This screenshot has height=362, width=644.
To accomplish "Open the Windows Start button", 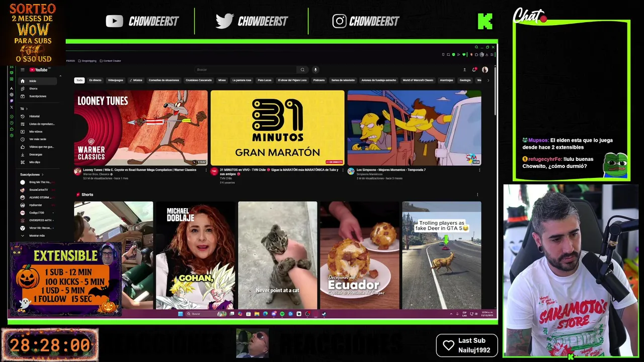I will pyautogui.click(x=180, y=314).
